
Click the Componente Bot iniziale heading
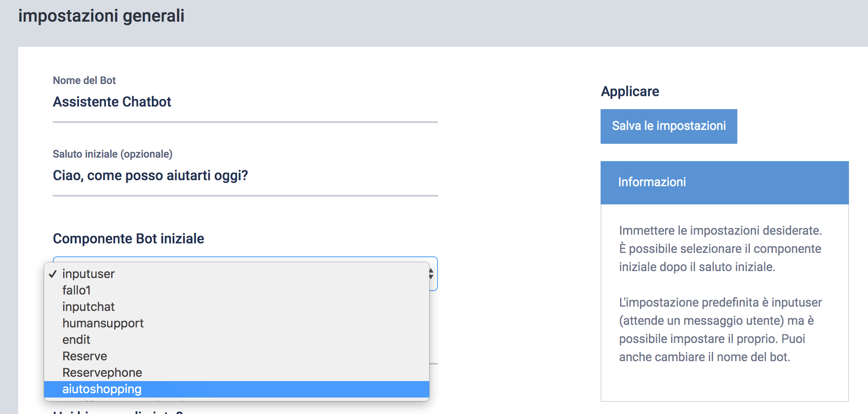click(129, 239)
